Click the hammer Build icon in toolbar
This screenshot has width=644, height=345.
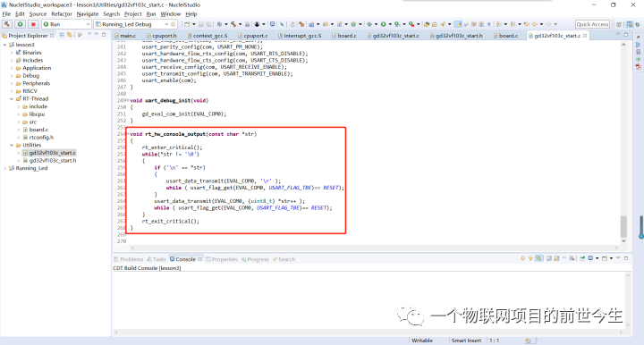[x=7, y=24]
